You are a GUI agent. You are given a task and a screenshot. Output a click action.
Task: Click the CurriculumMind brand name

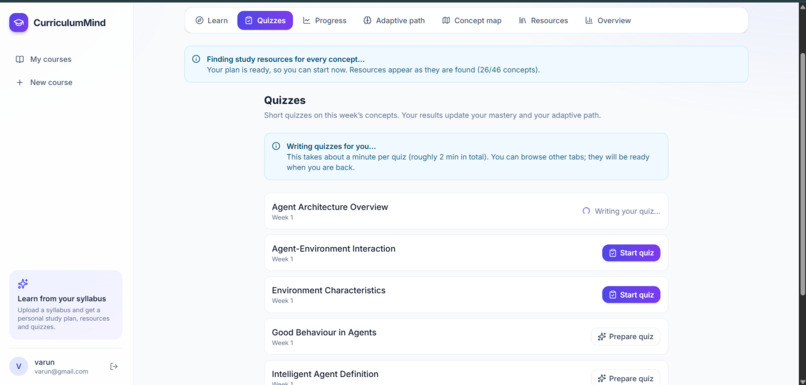69,23
